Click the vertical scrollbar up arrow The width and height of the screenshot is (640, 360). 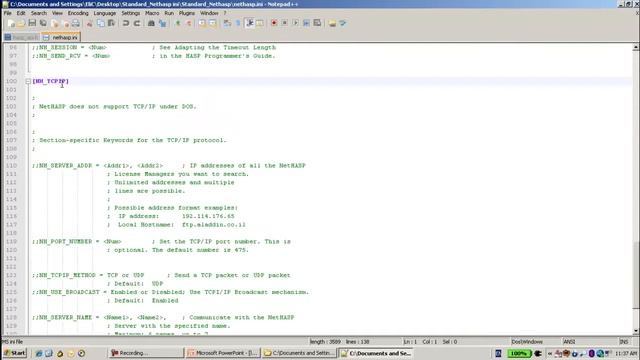pyautogui.click(x=636, y=47)
